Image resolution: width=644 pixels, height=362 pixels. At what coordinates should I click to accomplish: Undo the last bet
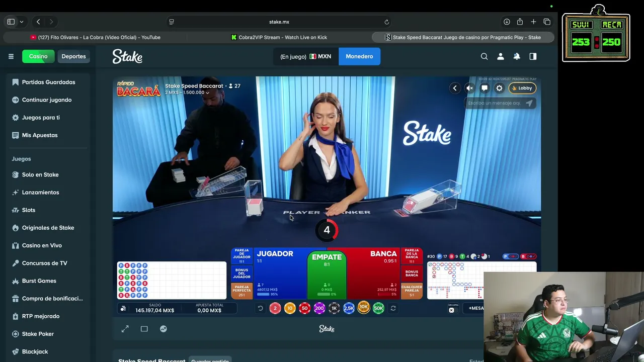click(x=260, y=308)
